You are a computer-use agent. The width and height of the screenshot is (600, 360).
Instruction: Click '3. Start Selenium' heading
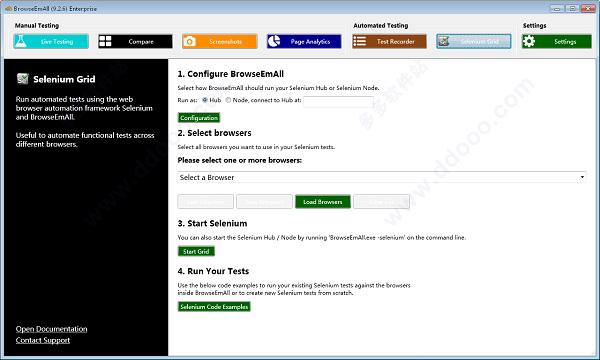point(212,223)
